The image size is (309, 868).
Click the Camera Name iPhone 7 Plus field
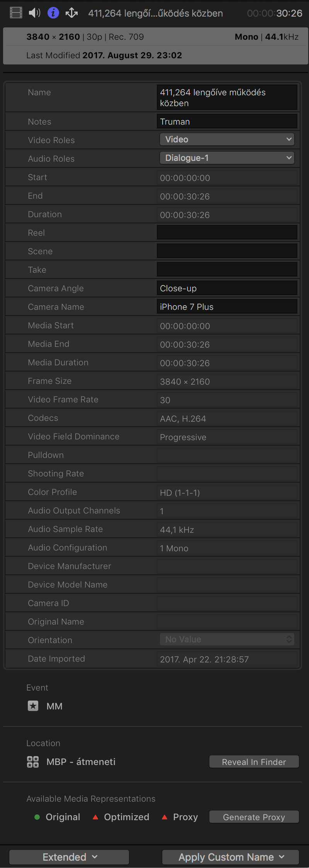227,307
